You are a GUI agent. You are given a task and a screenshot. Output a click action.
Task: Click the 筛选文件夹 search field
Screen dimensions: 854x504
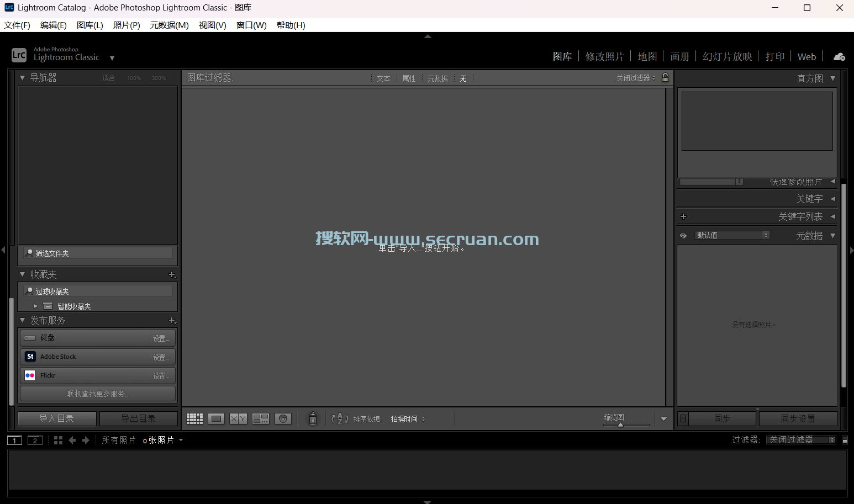point(98,253)
